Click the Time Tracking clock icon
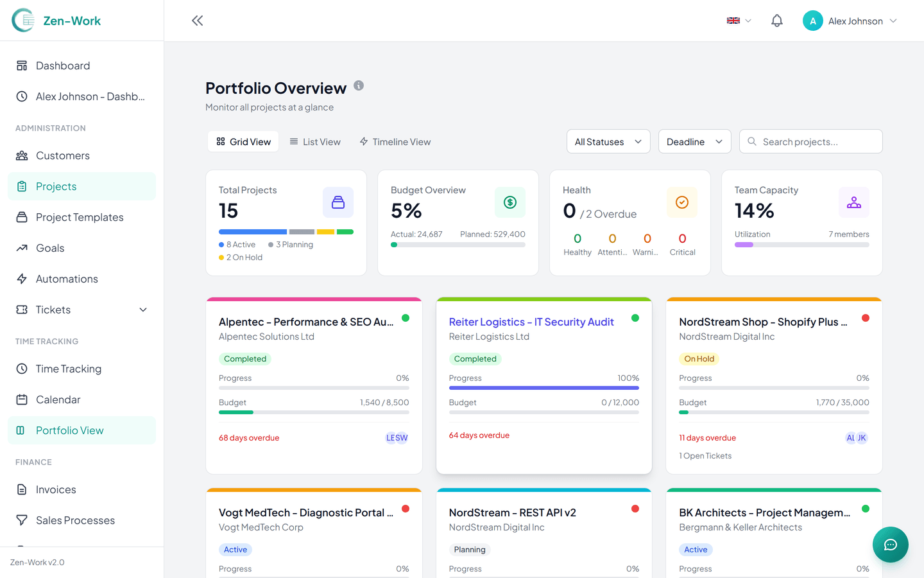Screen dimensions: 924x578 (x=22, y=369)
